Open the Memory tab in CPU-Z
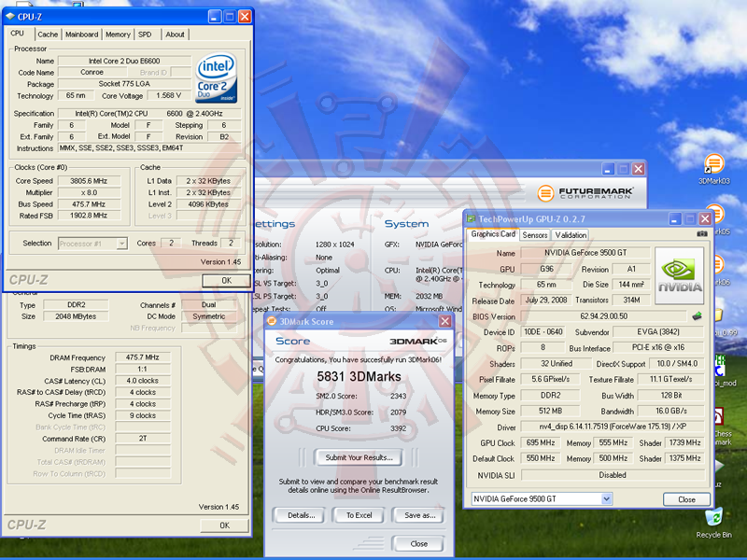The image size is (747, 560). pyautogui.click(x=118, y=35)
